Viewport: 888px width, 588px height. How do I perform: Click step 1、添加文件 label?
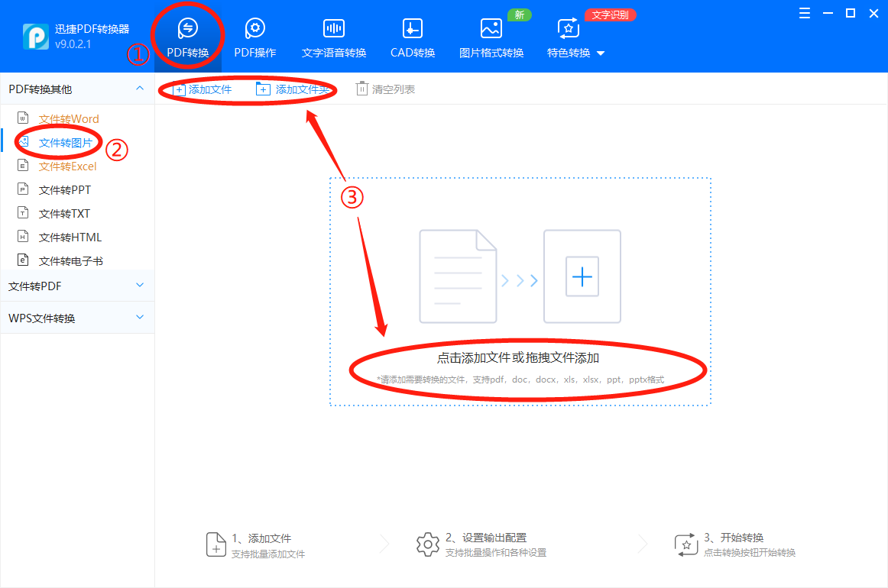pos(261,538)
